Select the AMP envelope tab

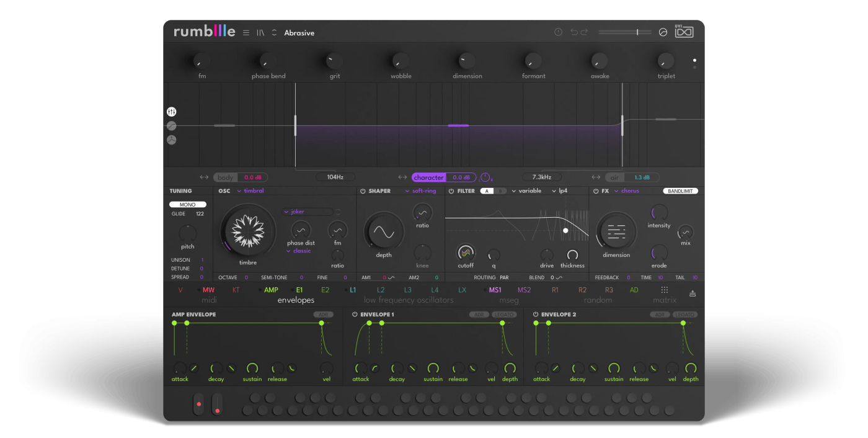tap(271, 290)
